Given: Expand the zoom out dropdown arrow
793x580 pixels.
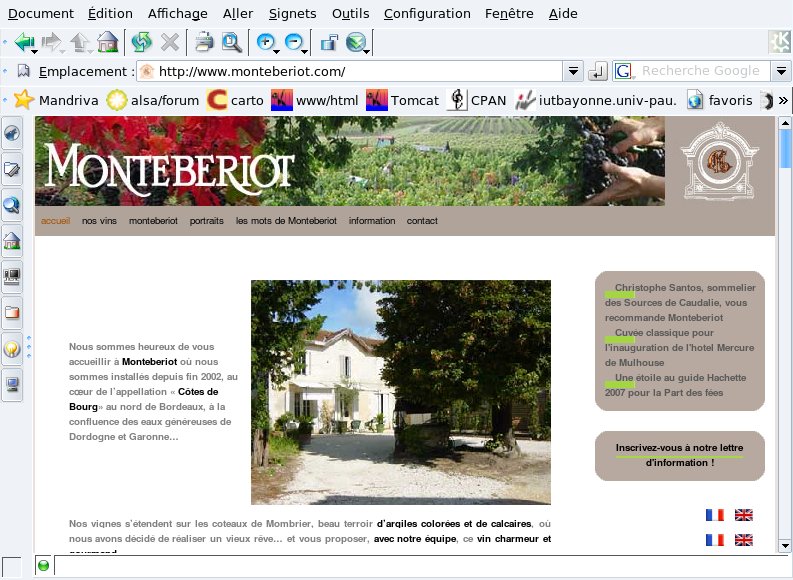Looking at the screenshot, I should click(x=304, y=51).
